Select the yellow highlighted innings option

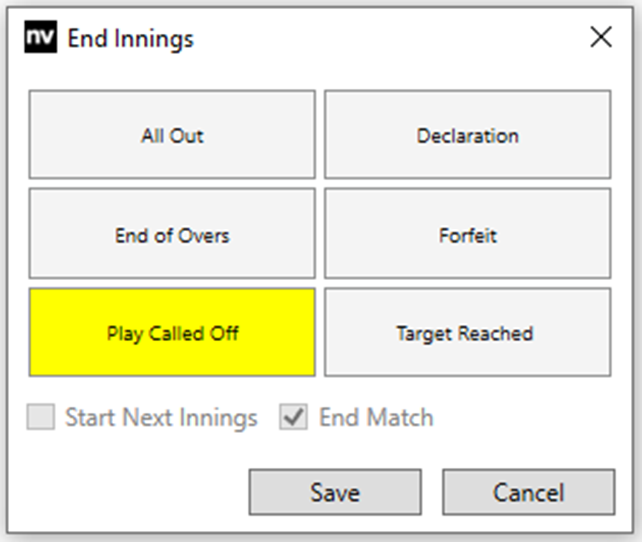click(172, 333)
